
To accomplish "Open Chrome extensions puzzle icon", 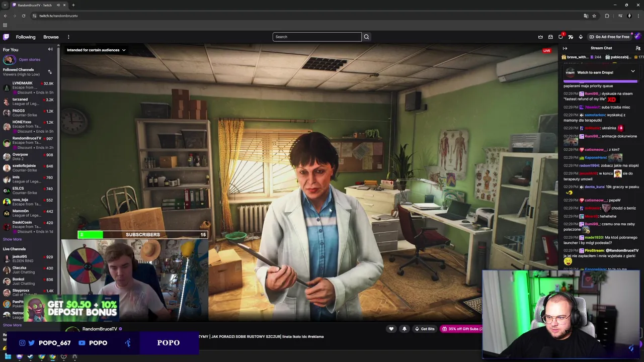I will [x=607, y=16].
